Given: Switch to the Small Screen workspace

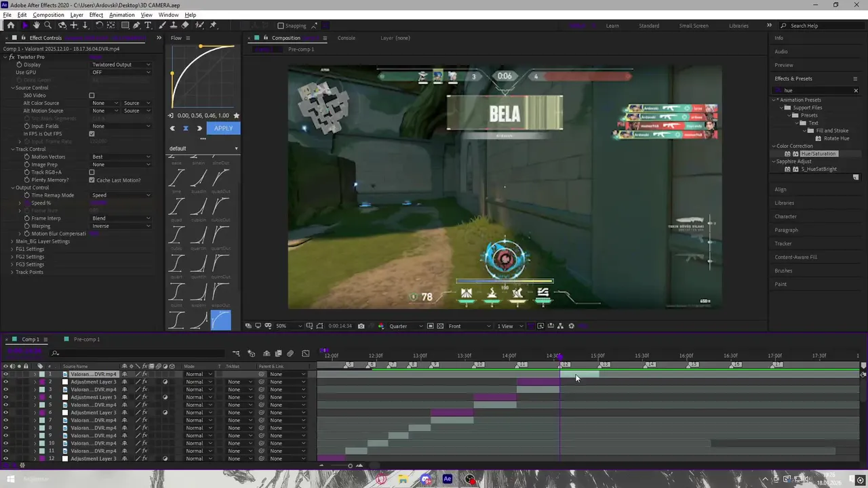Looking at the screenshot, I should 694,26.
